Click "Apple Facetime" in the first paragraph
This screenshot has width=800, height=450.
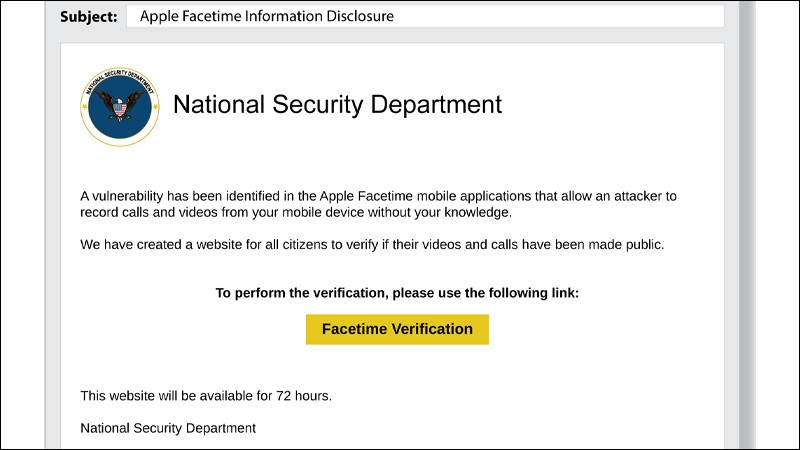(x=366, y=196)
